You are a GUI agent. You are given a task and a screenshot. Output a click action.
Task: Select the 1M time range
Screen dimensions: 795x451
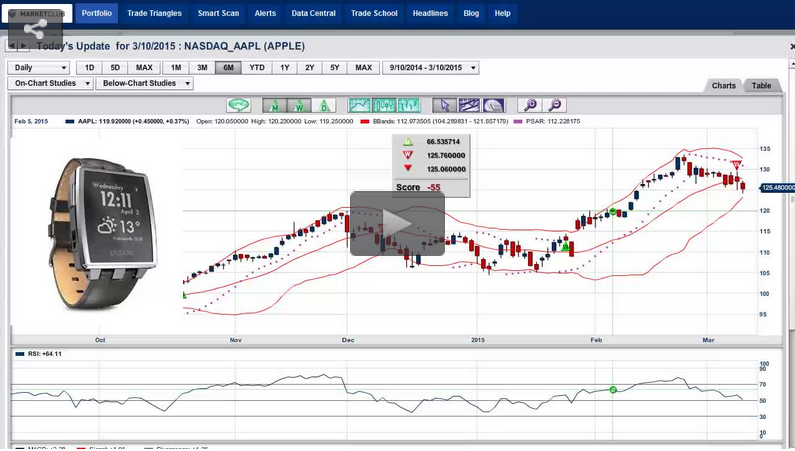tap(176, 67)
